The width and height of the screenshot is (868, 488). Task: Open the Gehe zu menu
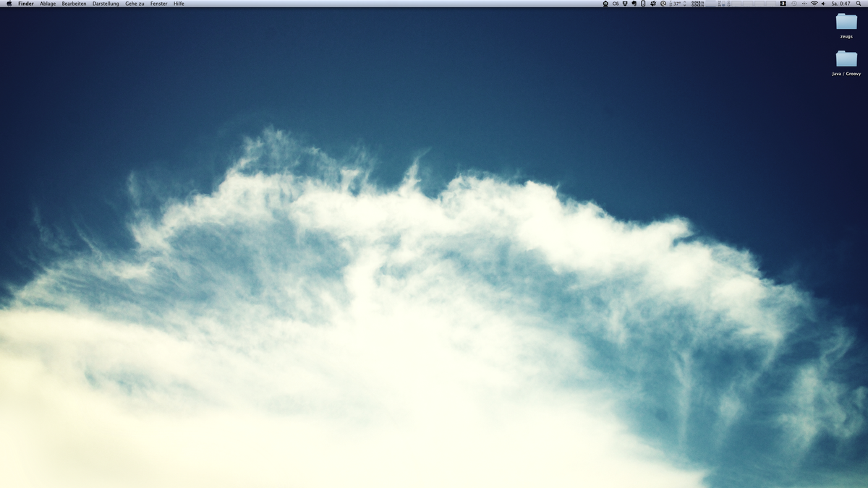(x=135, y=4)
